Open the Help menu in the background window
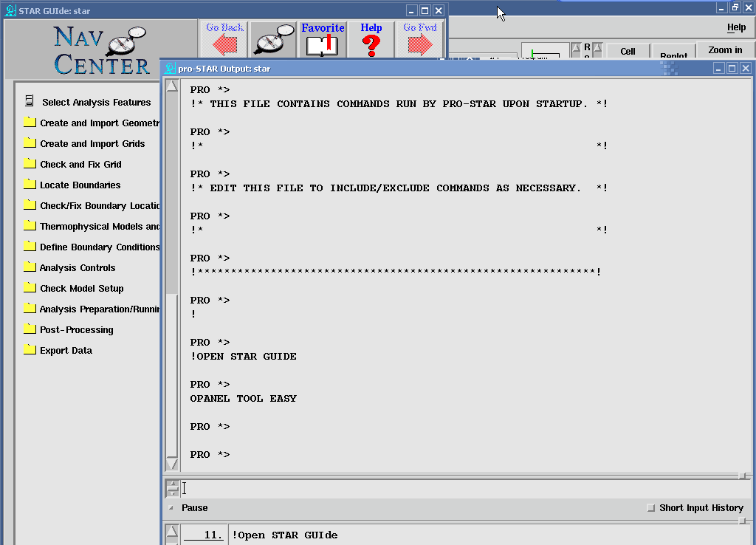The height and width of the screenshot is (545, 756). pos(736,27)
